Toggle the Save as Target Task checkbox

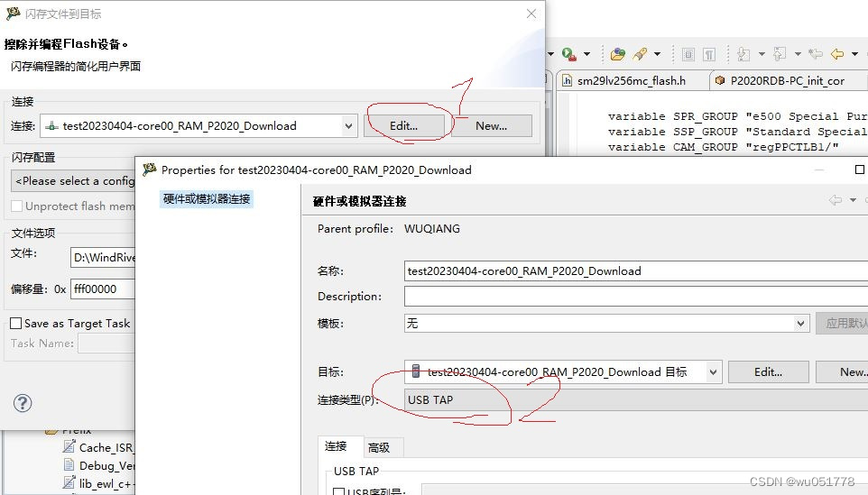pyautogui.click(x=16, y=324)
